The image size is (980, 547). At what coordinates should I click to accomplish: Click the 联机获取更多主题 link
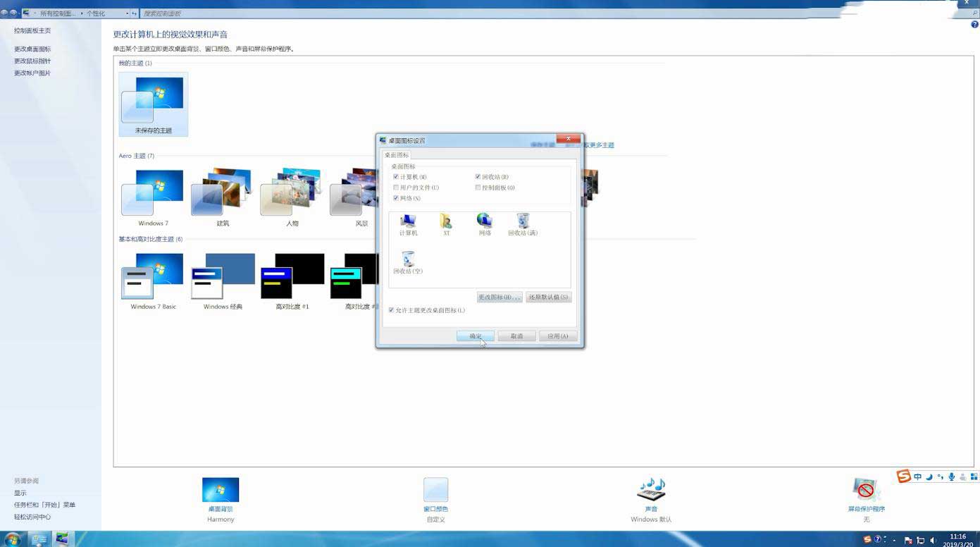coord(597,145)
